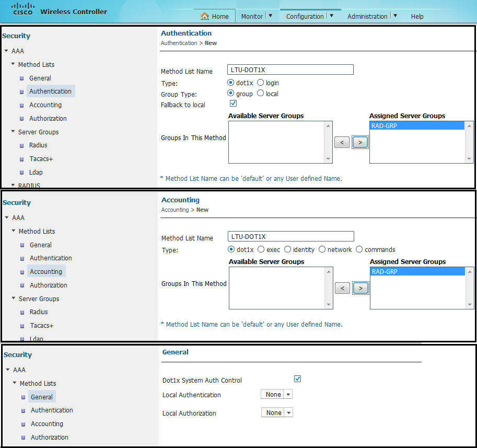Click the square bullet icon beside highlighted Authentication
The height and width of the screenshot is (448, 477).
click(22, 91)
